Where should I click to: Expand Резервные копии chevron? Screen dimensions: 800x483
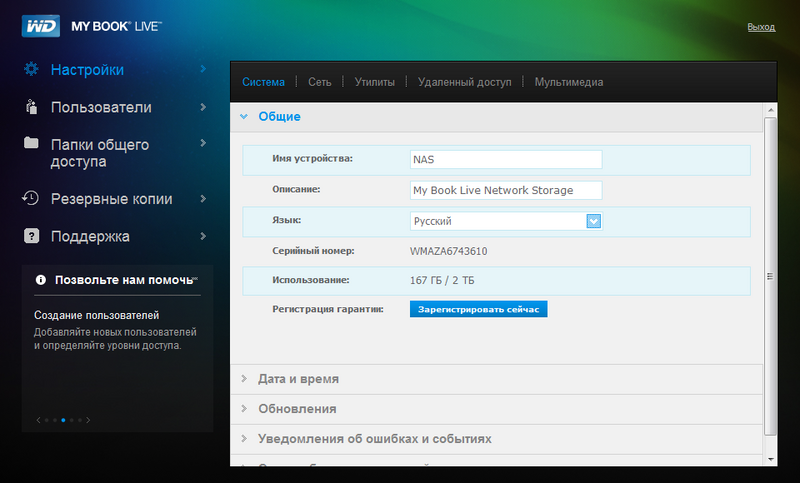pyautogui.click(x=203, y=198)
